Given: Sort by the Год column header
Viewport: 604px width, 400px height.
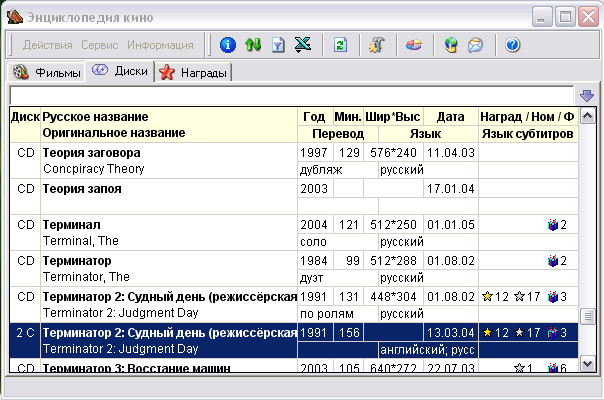Looking at the screenshot, I should (315, 116).
